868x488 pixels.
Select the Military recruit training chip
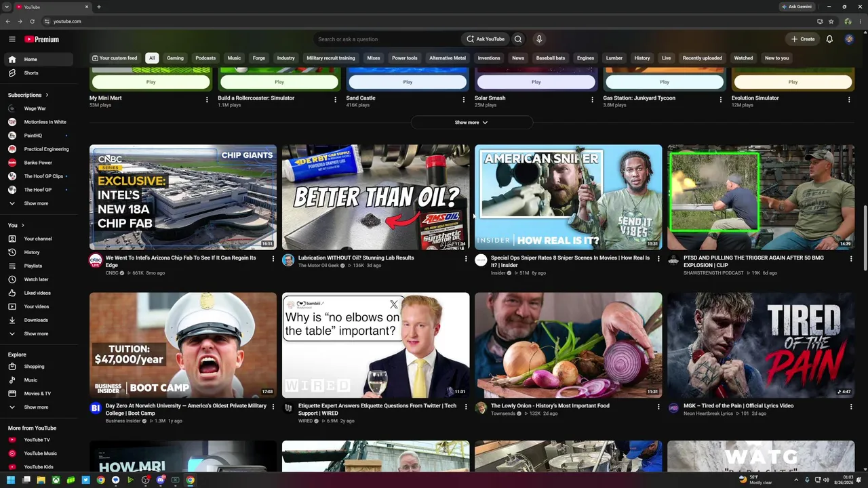[331, 58]
